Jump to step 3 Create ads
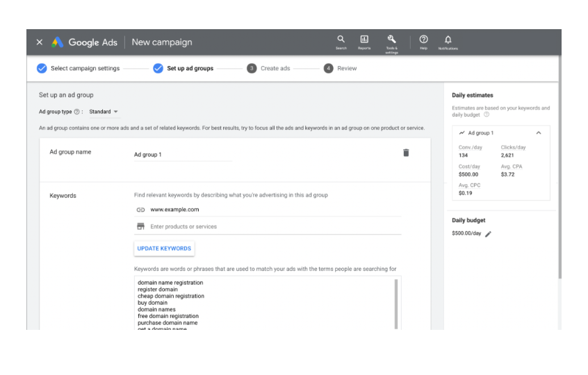 [268, 68]
